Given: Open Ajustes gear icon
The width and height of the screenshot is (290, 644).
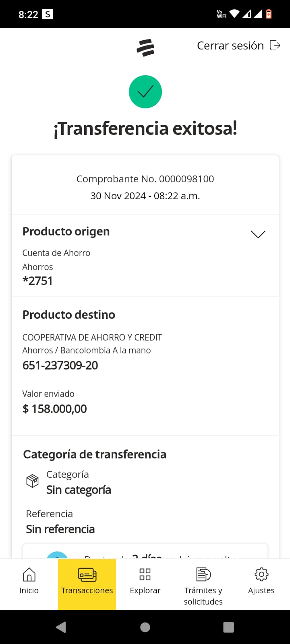Looking at the screenshot, I should 261,574.
